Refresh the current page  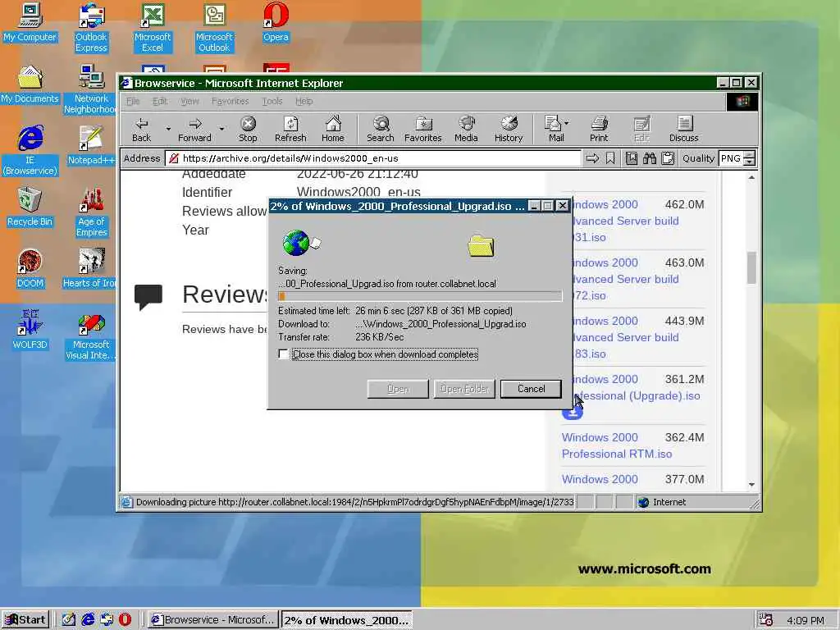click(290, 130)
